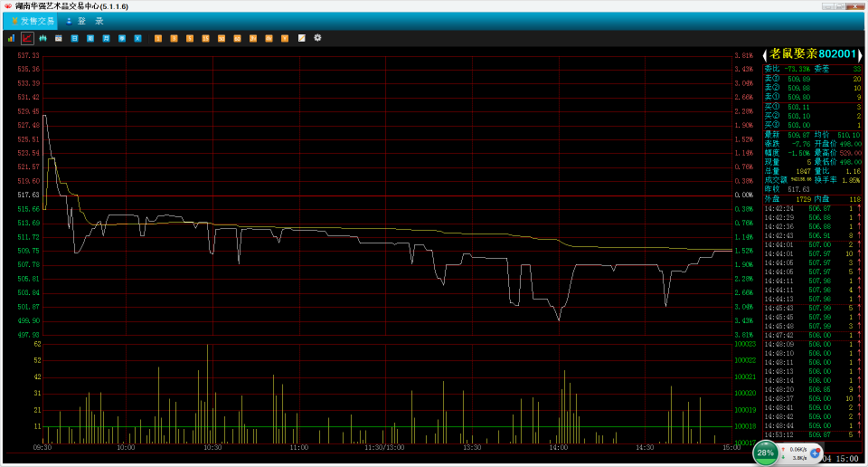Choose the 30-minute orange period icon

(222, 38)
